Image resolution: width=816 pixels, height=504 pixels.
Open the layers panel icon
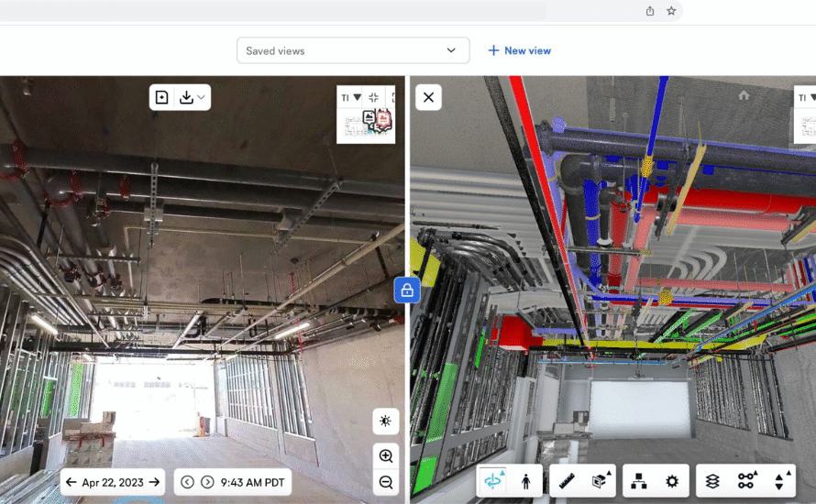point(712,480)
